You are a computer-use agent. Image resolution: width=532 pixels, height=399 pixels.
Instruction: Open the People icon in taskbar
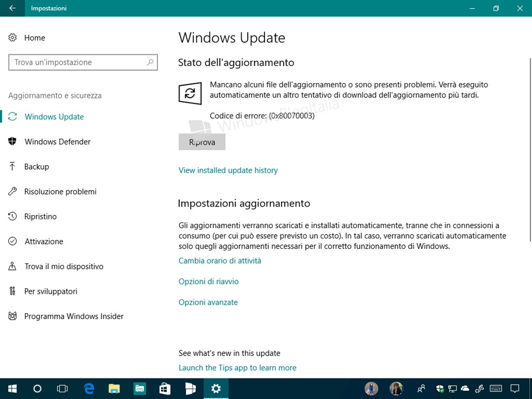click(421, 388)
